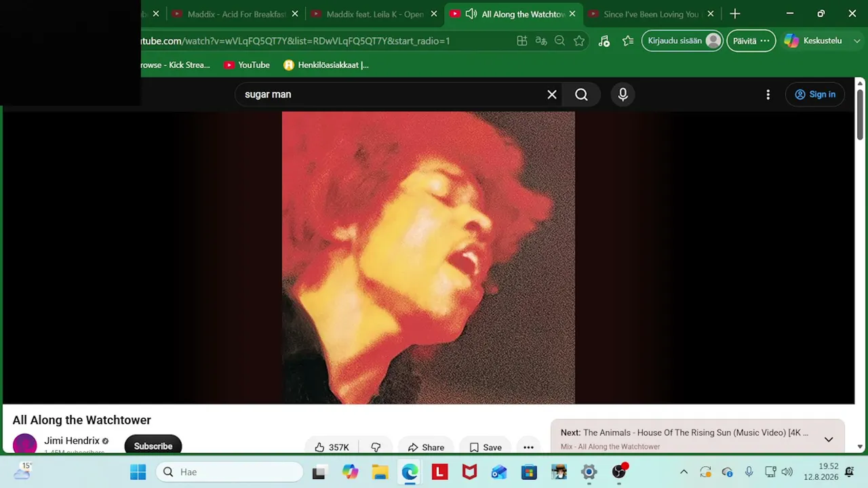Image resolution: width=868 pixels, height=488 pixels.
Task: Open the notification bell in system tray
Action: [849, 472]
